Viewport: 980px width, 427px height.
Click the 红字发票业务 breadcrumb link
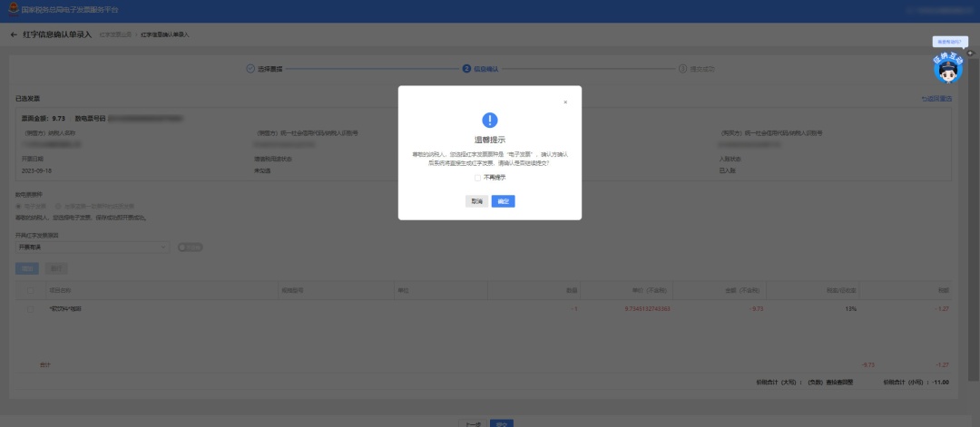[x=115, y=34]
